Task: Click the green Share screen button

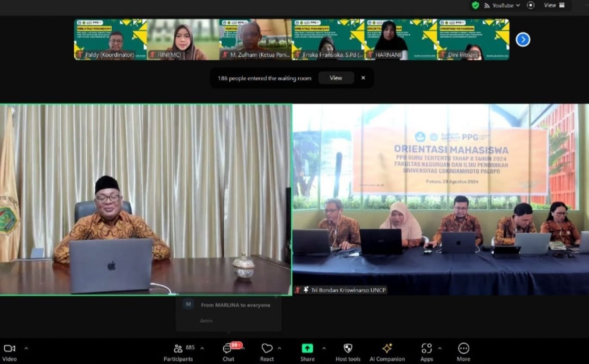Action: tap(307, 348)
